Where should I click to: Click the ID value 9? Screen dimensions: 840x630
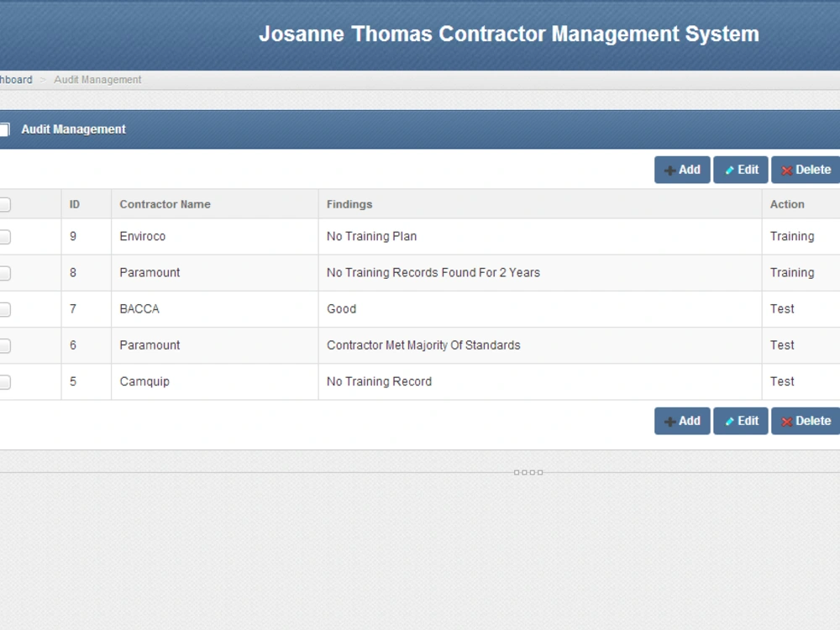point(73,236)
